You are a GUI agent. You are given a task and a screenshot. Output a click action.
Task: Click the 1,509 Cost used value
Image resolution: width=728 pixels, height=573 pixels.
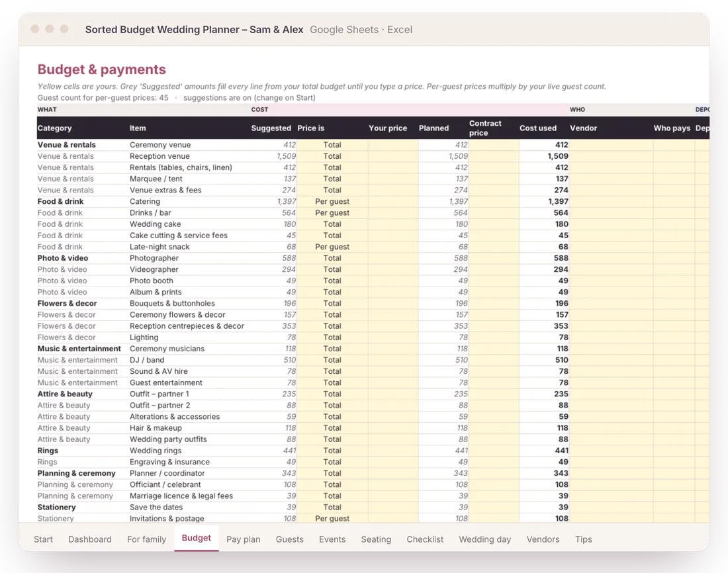[x=558, y=156]
